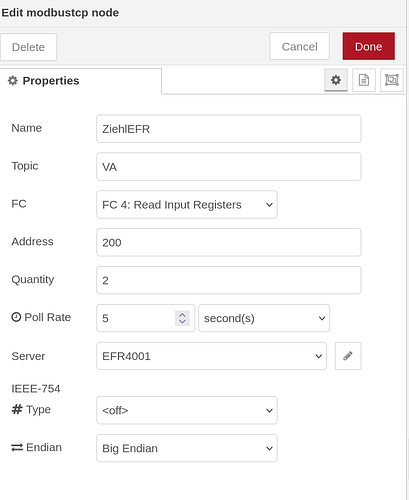Open the FC function code dropdown
Image resolution: width=409 pixels, height=500 pixels.
pos(187,204)
